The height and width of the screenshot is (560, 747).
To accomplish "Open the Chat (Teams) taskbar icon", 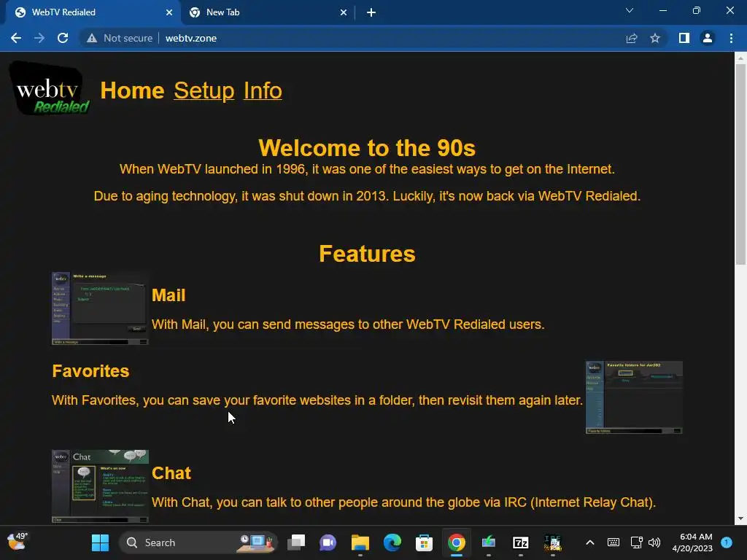I will [x=328, y=542].
